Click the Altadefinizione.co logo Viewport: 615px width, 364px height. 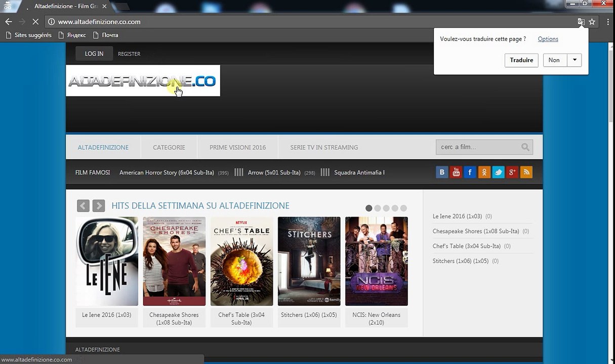[143, 80]
